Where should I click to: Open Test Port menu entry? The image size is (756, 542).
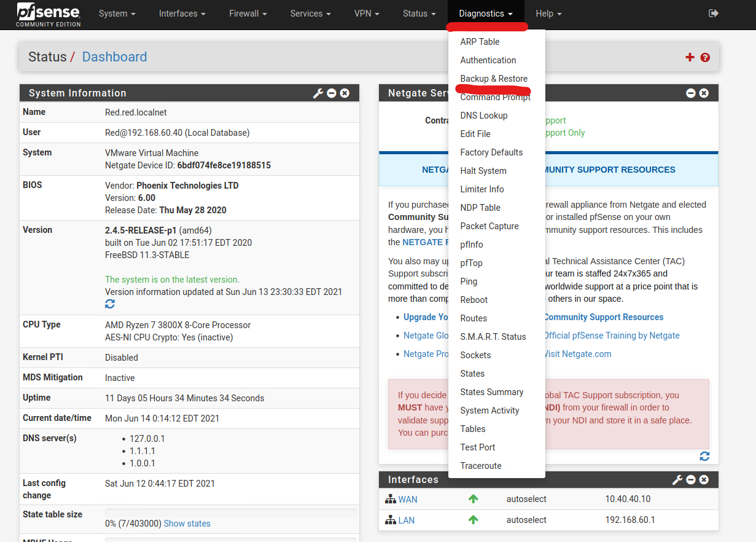478,447
